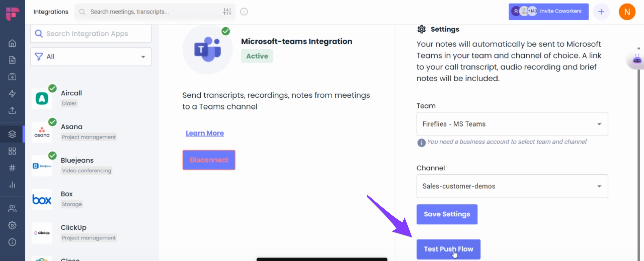
Task: Select the Box integration
Action: pyautogui.click(x=91, y=199)
